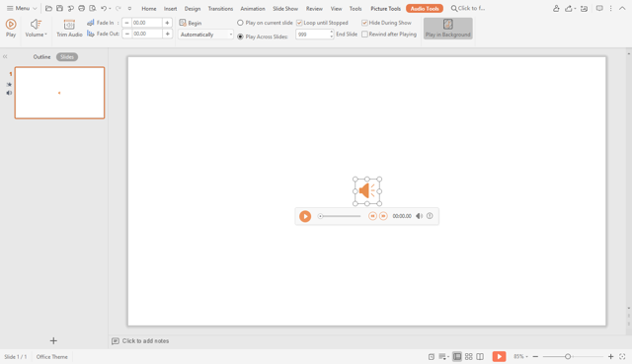This screenshot has height=364, width=632.
Task: Click the audio player rewind button
Action: pos(372,216)
